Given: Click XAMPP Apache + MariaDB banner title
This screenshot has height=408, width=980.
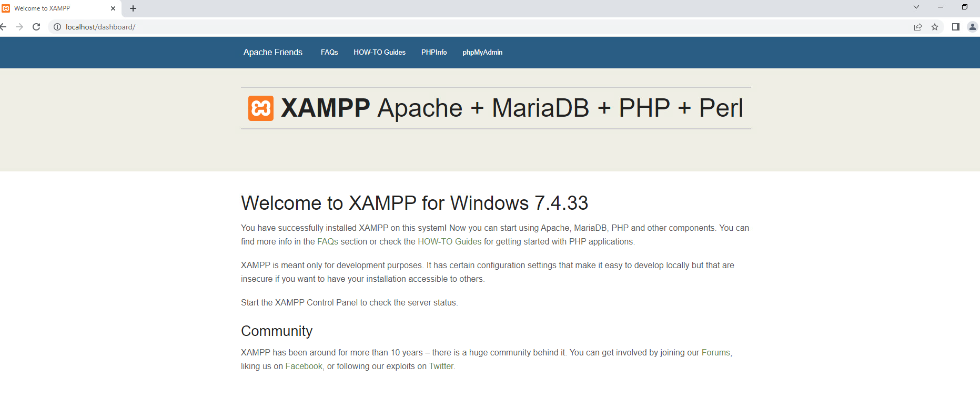Looking at the screenshot, I should [x=512, y=108].
